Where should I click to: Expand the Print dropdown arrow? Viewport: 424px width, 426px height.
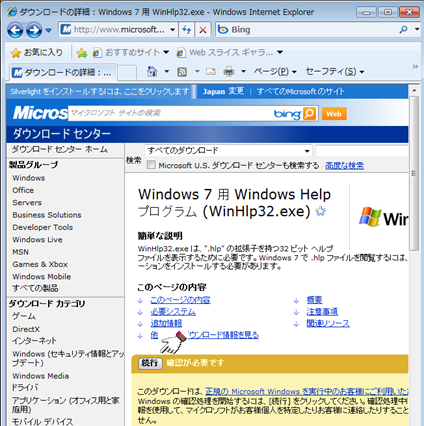[243, 71]
